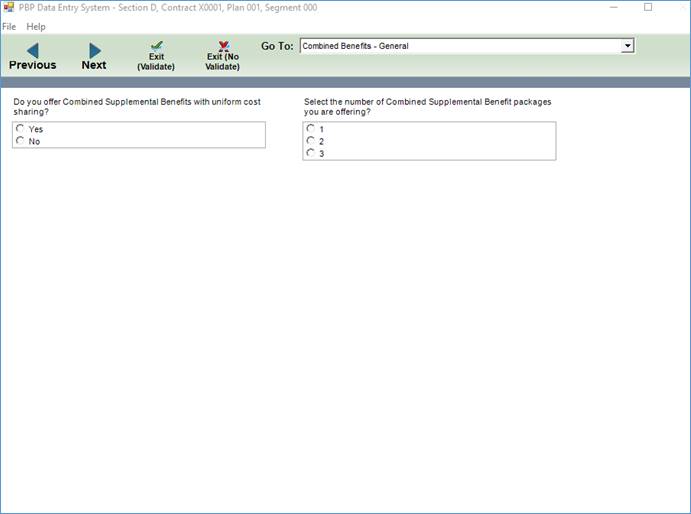The image size is (691, 514).
Task: Click the number of packages question text
Action: (427, 107)
